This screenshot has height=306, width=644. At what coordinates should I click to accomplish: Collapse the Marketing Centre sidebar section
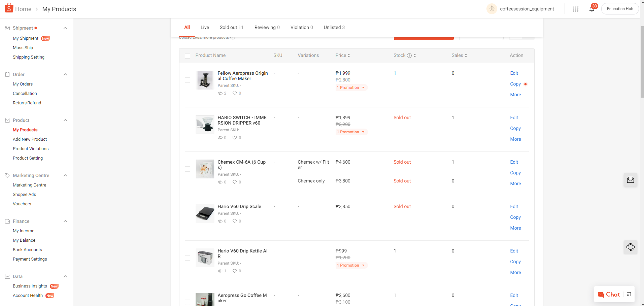click(65, 175)
